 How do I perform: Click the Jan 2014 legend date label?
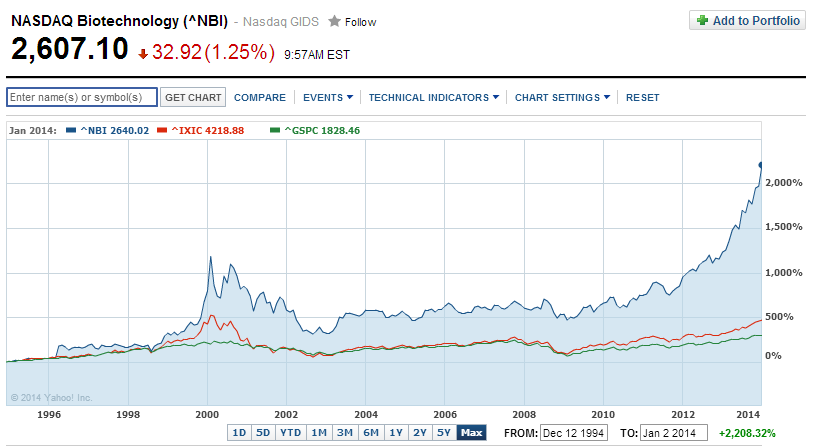(32, 130)
